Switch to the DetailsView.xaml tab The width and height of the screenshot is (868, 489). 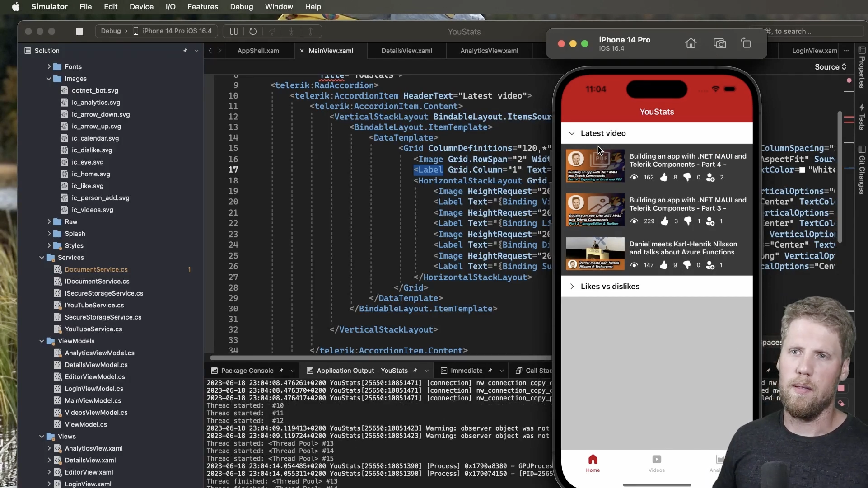click(406, 51)
